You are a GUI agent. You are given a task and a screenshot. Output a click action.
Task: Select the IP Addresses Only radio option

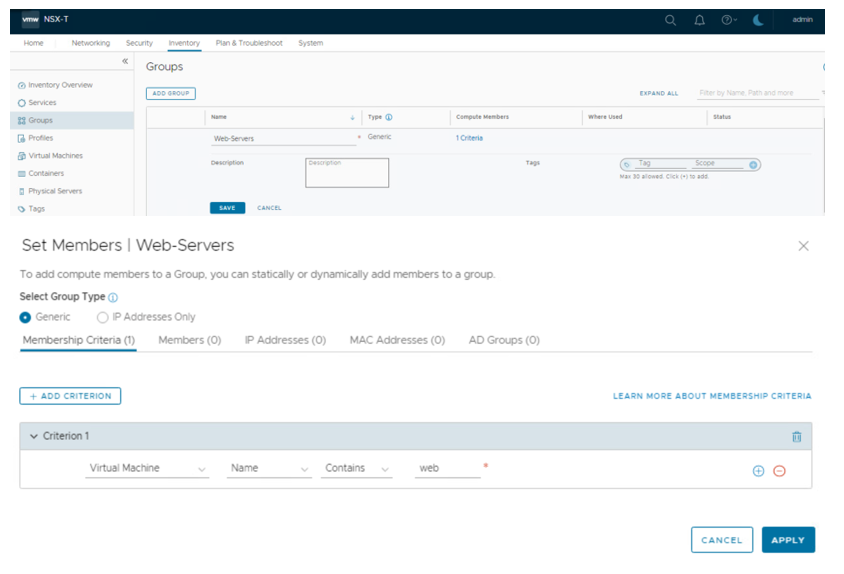pyautogui.click(x=103, y=317)
